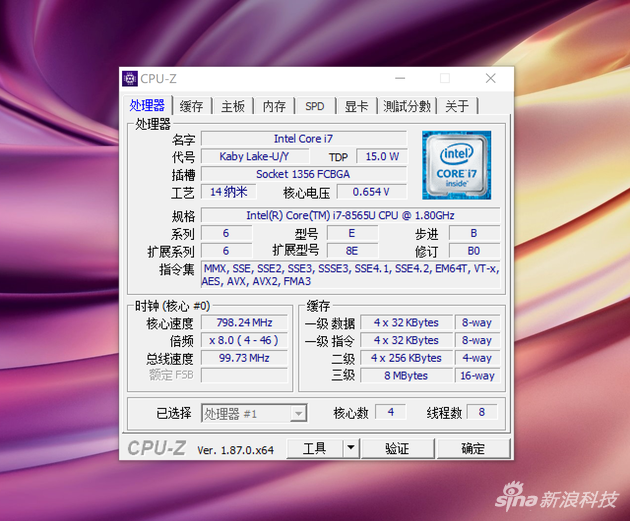The image size is (630, 521).
Task: Close the CPU-Z window
Action: 491,78
